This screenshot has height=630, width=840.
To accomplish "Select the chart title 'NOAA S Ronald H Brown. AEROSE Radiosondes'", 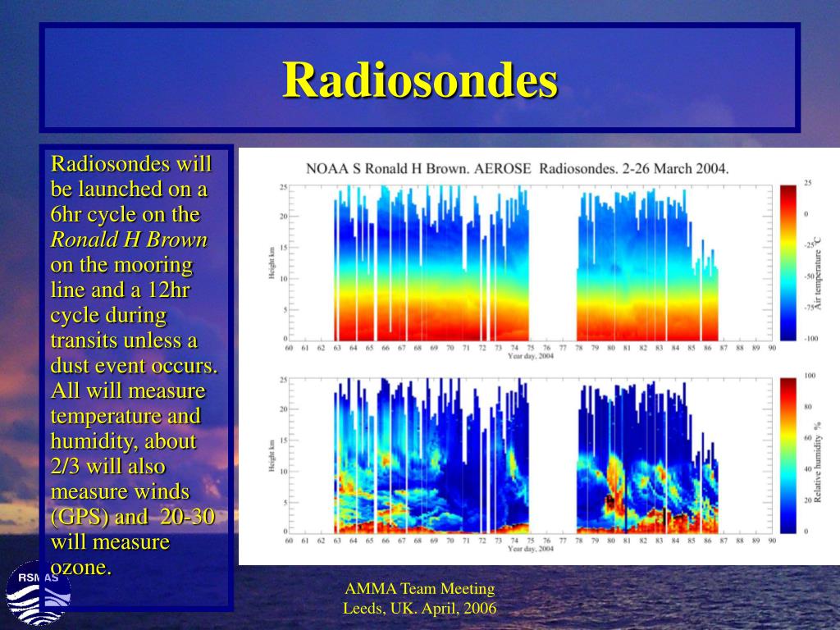I will point(517,169).
